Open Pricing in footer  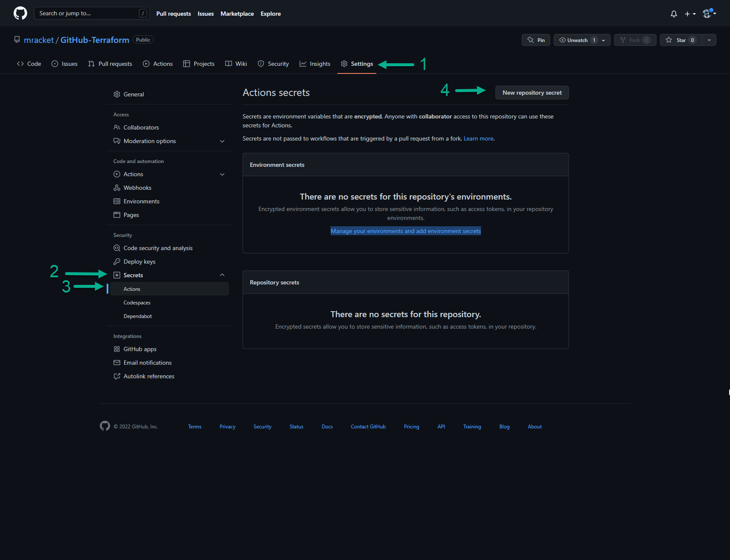click(411, 427)
